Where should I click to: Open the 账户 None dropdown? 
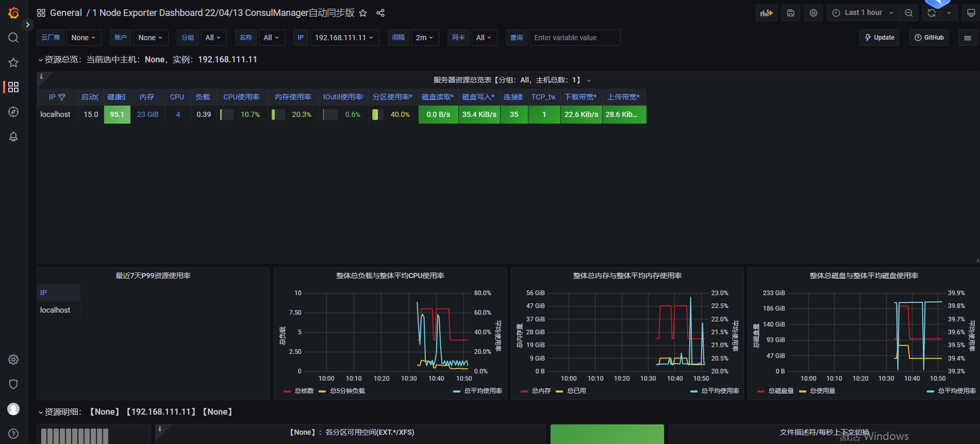tap(151, 38)
